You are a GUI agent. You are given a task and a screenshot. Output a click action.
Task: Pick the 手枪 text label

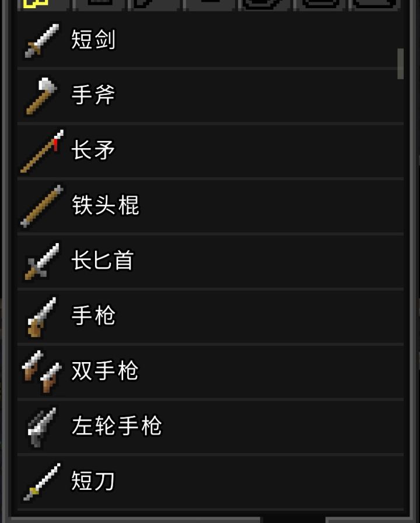93,315
